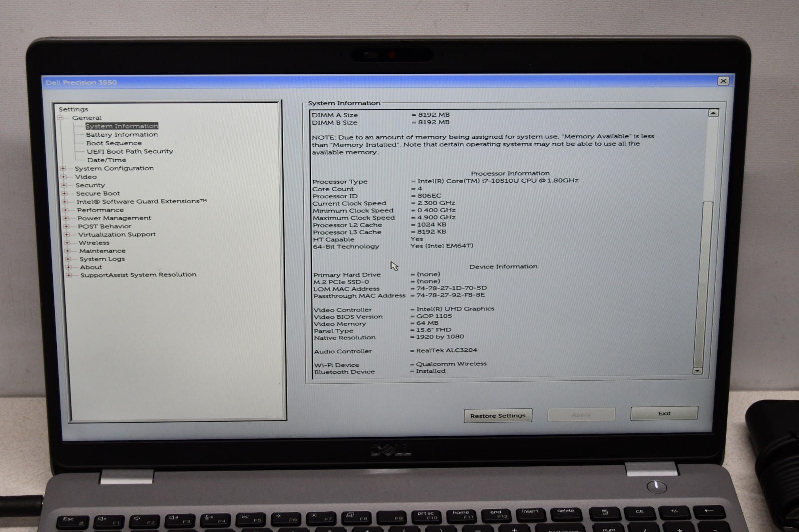
Task: Click the LOM MAC Address value
Action: (x=451, y=288)
